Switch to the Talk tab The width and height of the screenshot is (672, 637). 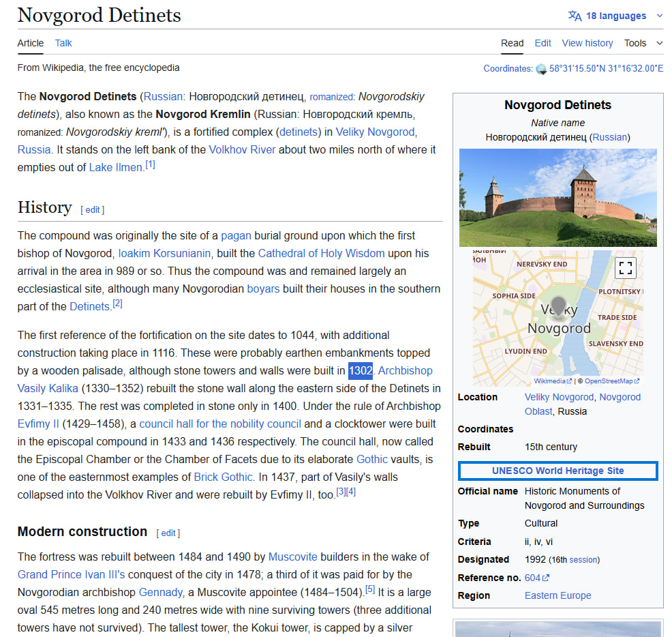(63, 43)
